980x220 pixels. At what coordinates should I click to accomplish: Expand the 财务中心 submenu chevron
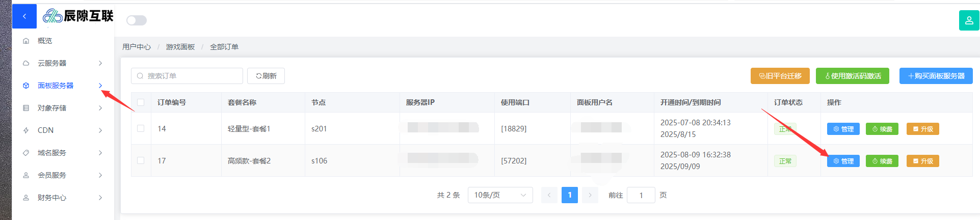[x=100, y=198]
